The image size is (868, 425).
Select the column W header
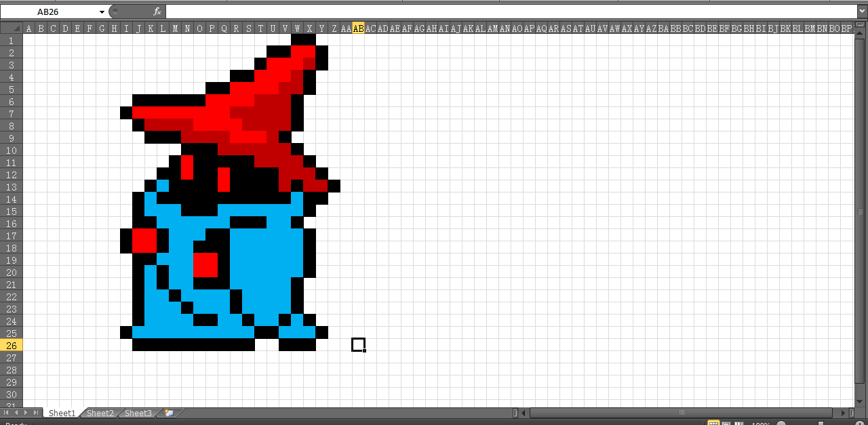pyautogui.click(x=297, y=28)
